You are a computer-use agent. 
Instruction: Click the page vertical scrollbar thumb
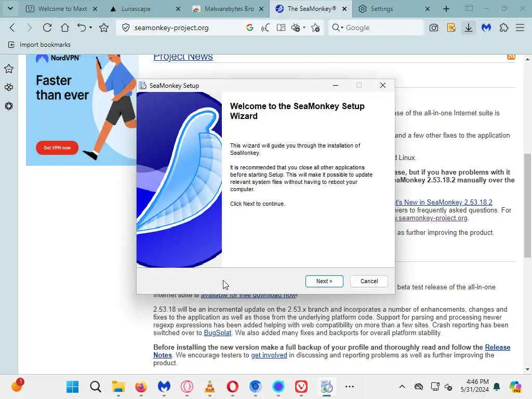point(527,205)
